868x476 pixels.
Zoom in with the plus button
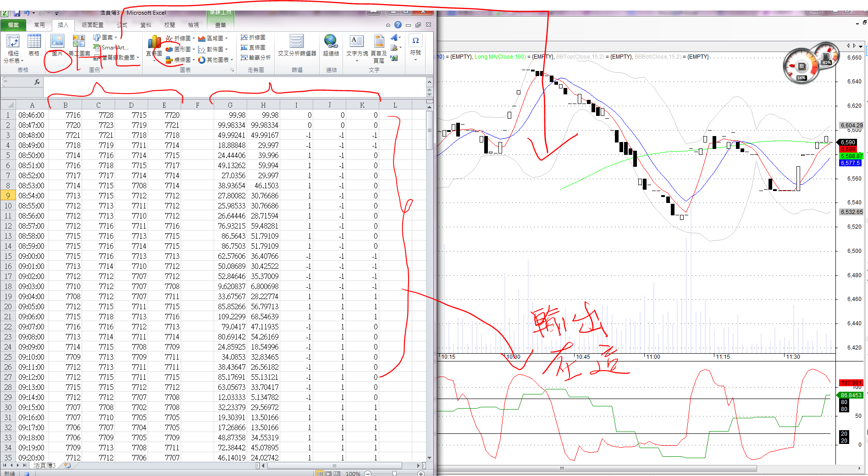pos(421,474)
